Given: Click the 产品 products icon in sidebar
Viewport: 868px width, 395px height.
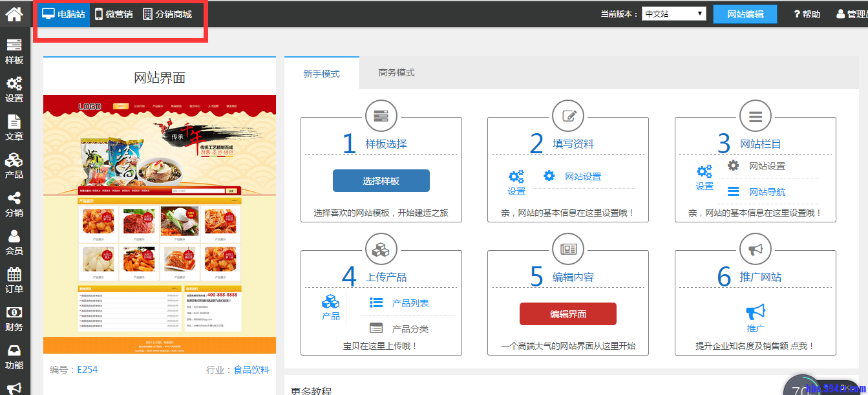Looking at the screenshot, I should click(14, 167).
